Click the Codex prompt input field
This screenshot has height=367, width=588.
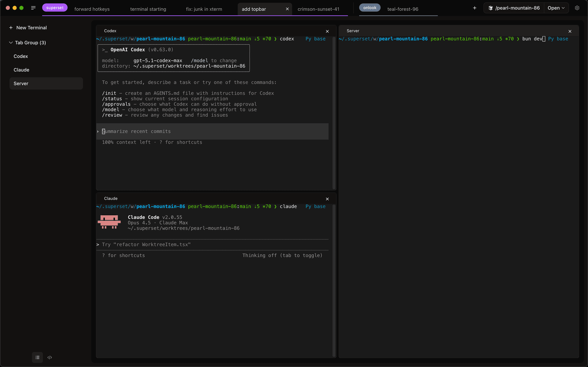(213, 131)
